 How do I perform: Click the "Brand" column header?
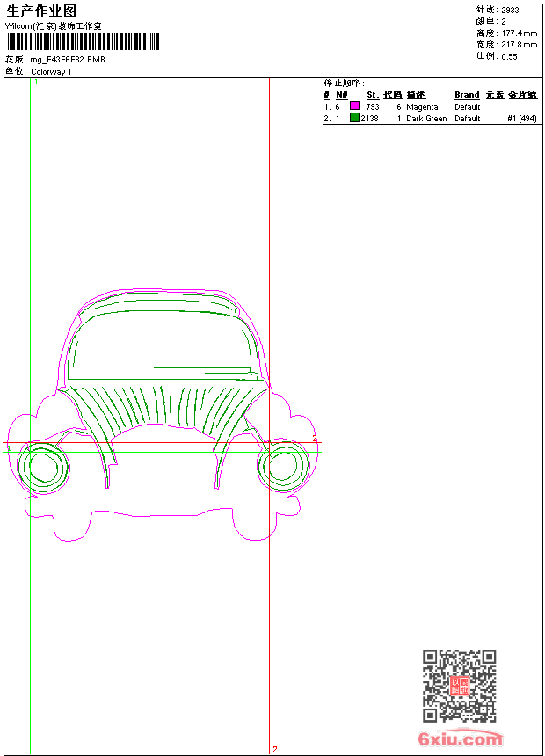467,95
